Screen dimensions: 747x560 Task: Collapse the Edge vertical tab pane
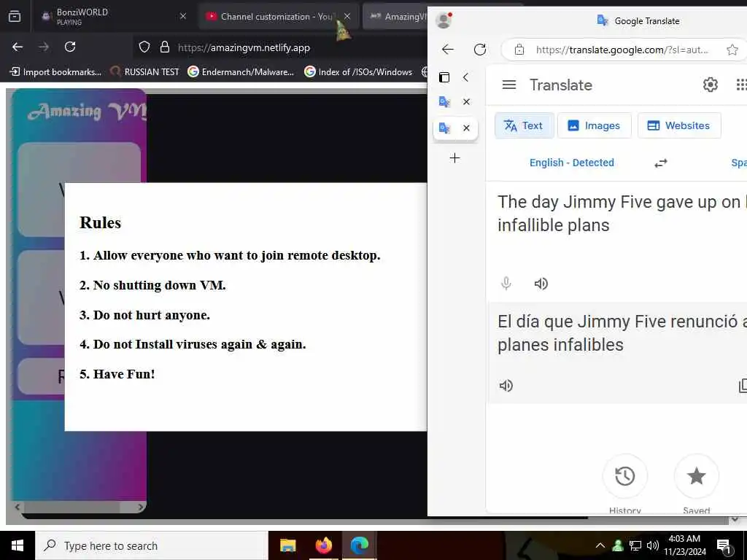coord(466,77)
